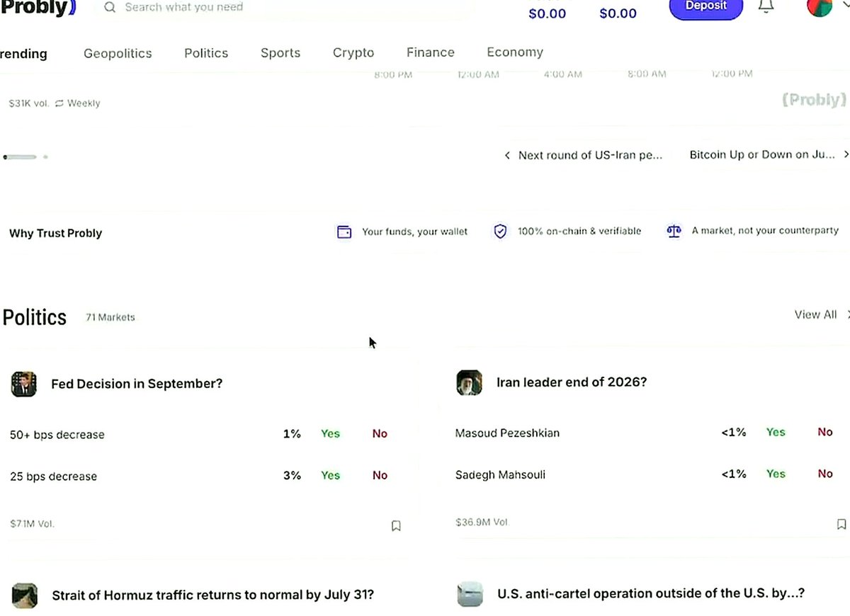The image size is (850, 616).
Task: Click the wallet icon beside 'Your funds, your wallet'
Action: pyautogui.click(x=344, y=232)
